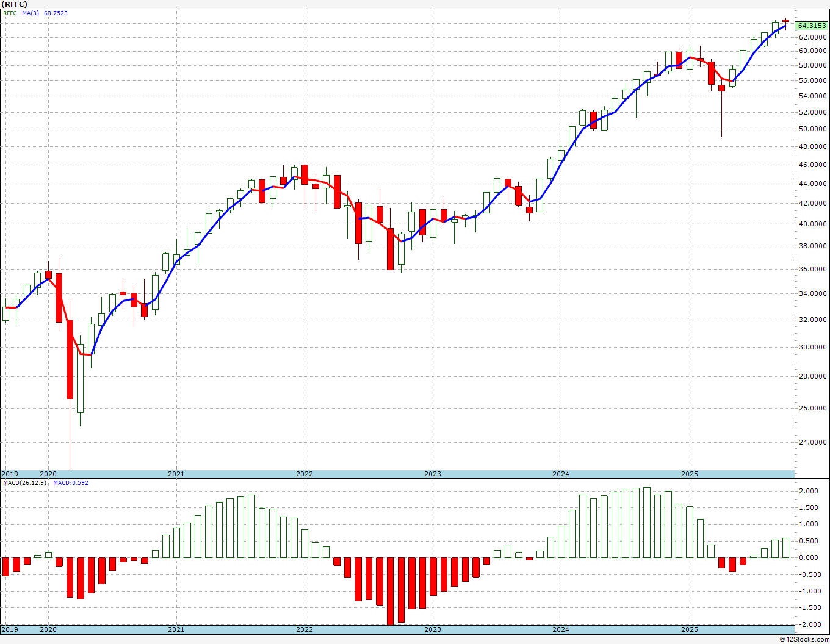
Task: Click 2023 on the MACD panel time axis
Action: [432, 629]
